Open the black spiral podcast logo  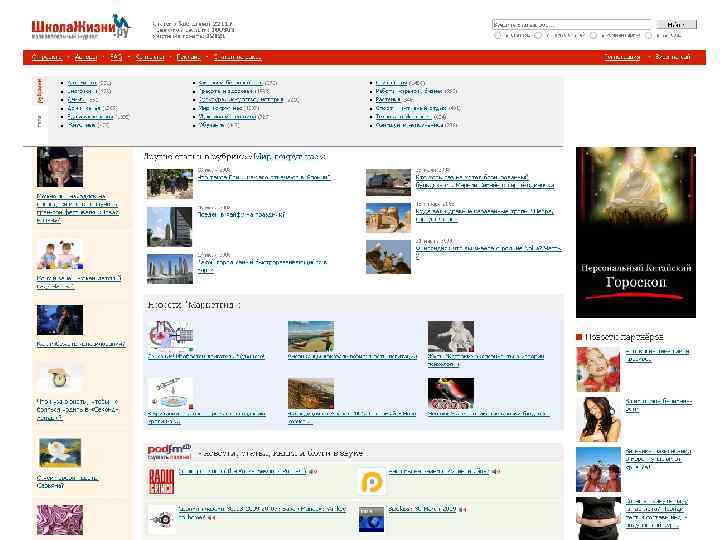pos(161,519)
